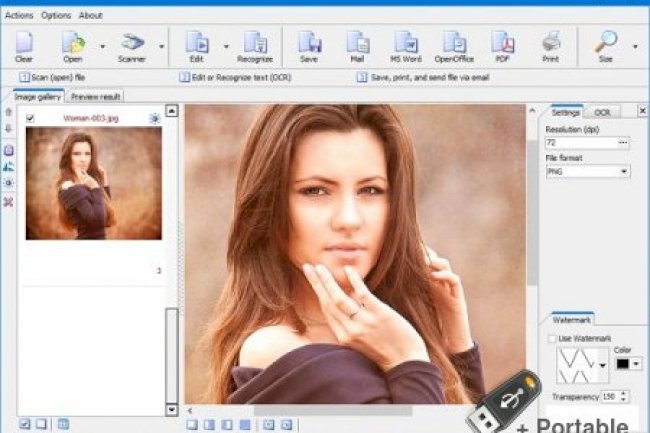Export to PDF icon
Screen dimensions: 650x433
502,44
